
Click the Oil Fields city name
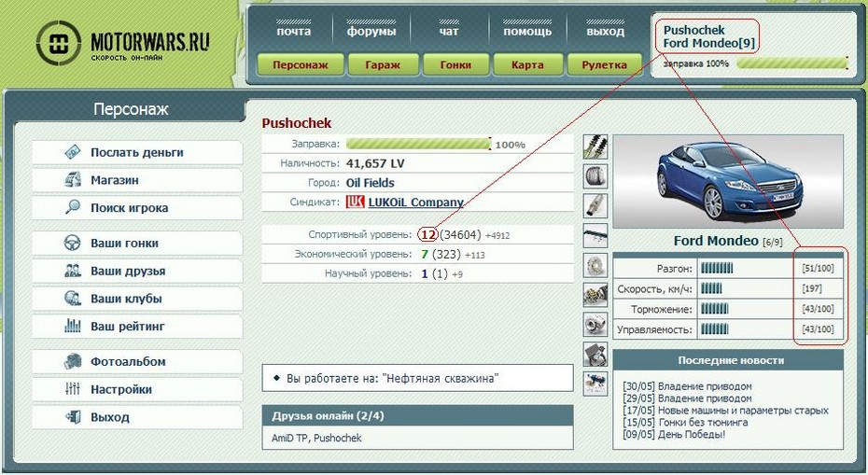(x=371, y=183)
